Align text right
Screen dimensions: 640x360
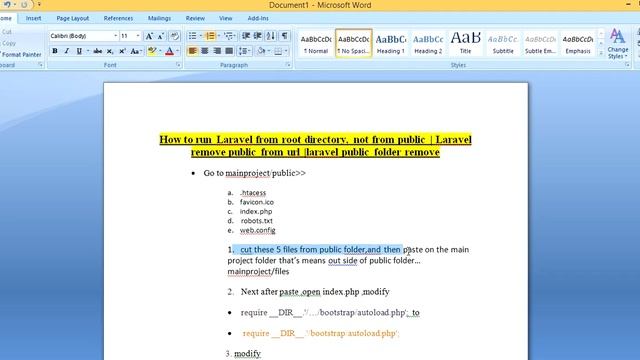(217, 51)
